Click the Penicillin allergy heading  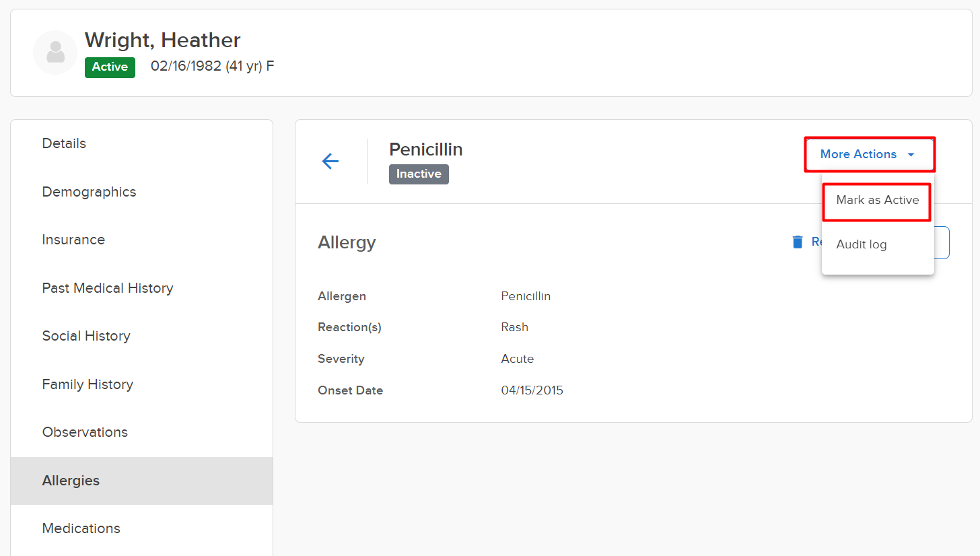[426, 149]
